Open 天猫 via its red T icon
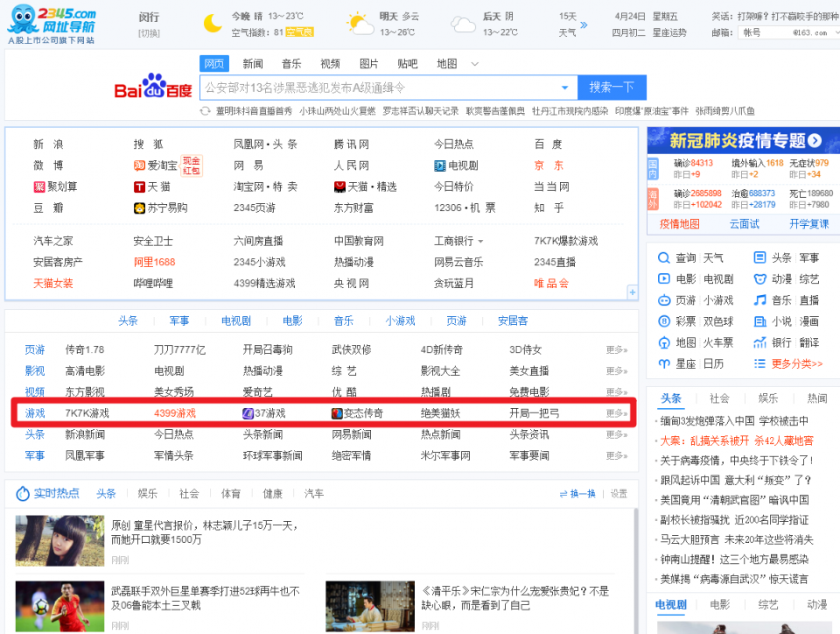The image size is (840, 634). tap(139, 187)
